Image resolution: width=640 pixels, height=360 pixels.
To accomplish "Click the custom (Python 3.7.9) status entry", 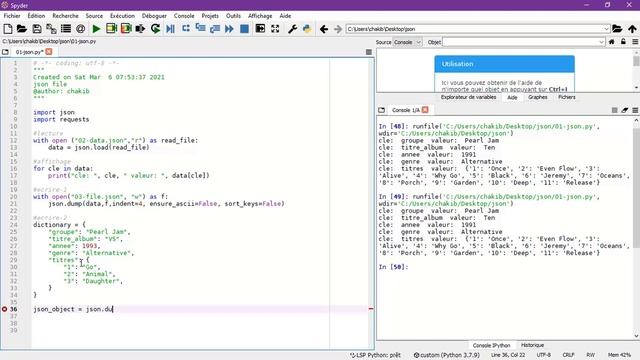I will point(447,355).
